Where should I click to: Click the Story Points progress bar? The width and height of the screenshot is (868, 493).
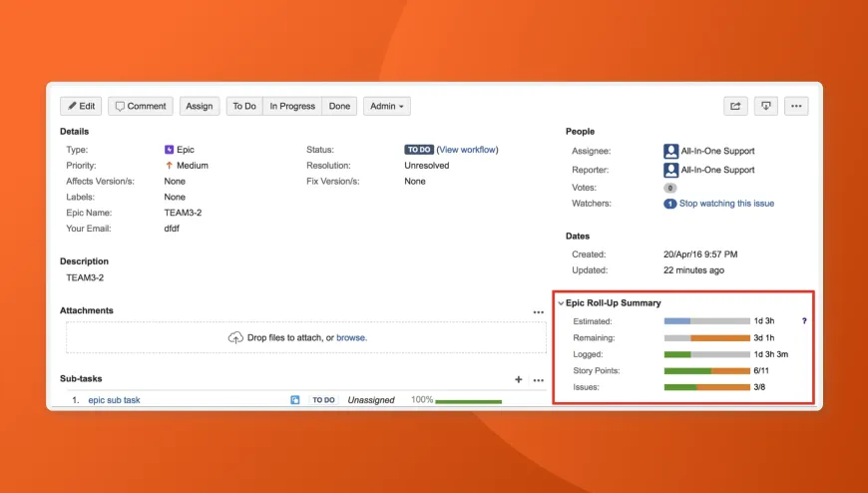[706, 371]
